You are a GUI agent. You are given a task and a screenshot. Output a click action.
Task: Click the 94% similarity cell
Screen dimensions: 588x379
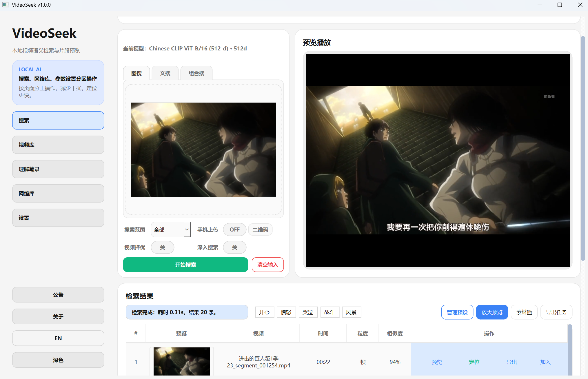pyautogui.click(x=395, y=362)
